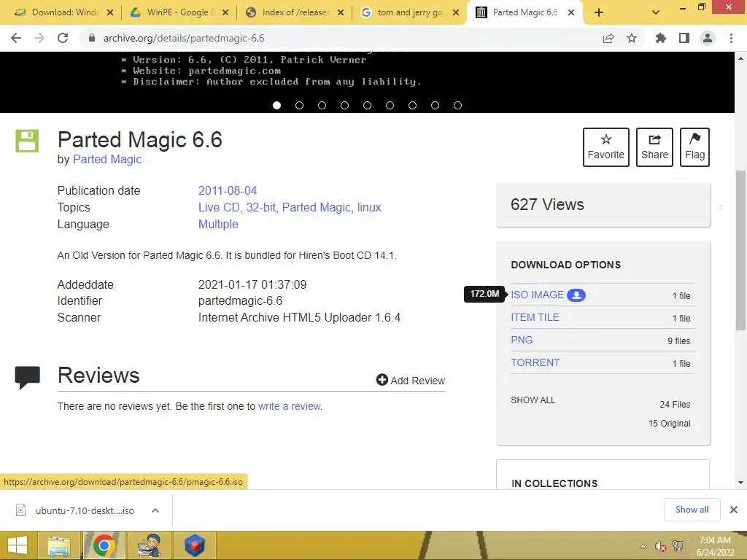747x560 pixels.
Task: Switch to the Download: Windows tab
Action: pyautogui.click(x=58, y=12)
